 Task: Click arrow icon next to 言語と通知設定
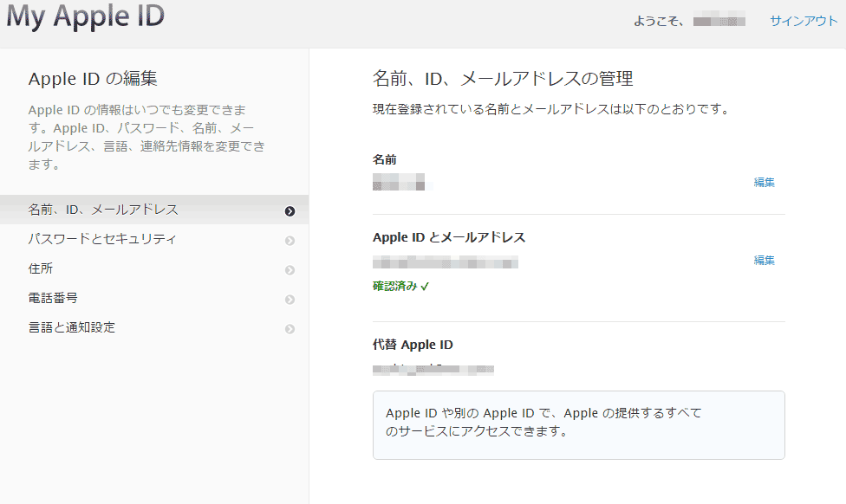click(x=290, y=329)
